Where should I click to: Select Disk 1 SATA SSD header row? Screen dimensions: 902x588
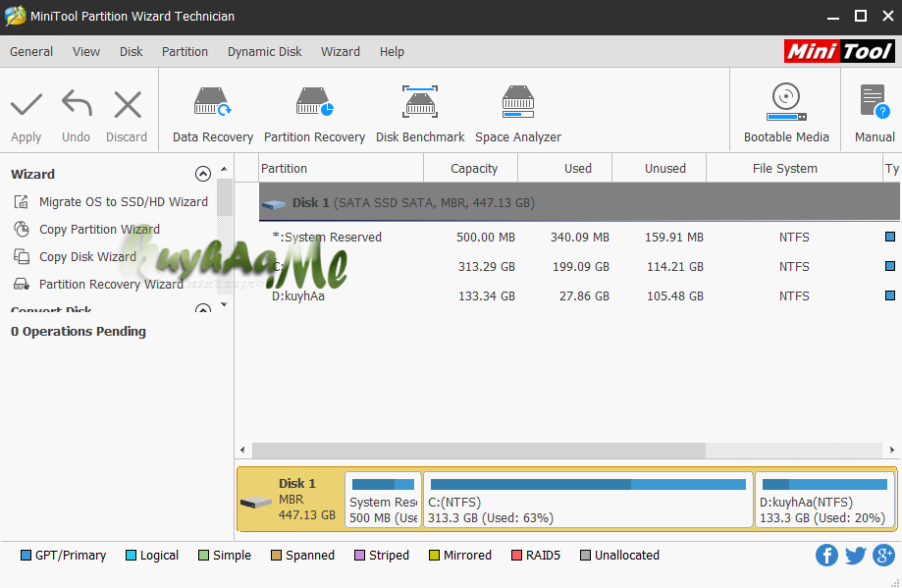coord(579,202)
